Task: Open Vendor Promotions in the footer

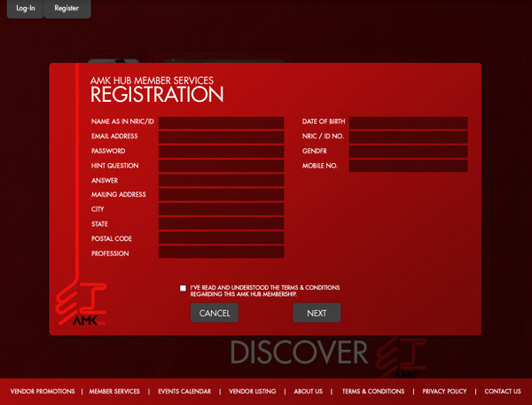Action: 43,391
